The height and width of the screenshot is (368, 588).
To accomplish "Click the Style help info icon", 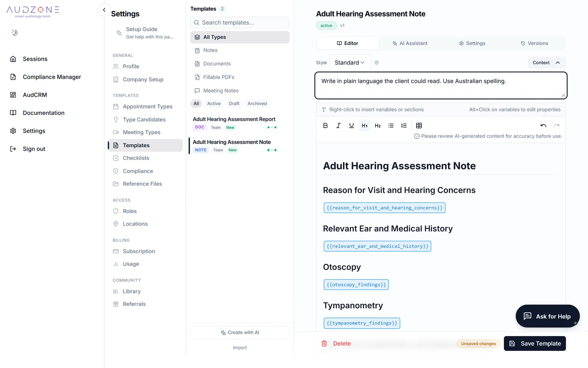I will pyautogui.click(x=376, y=63).
